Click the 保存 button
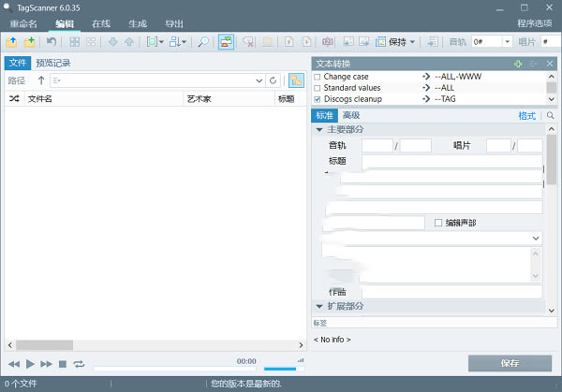The image size is (562, 392). point(510,363)
